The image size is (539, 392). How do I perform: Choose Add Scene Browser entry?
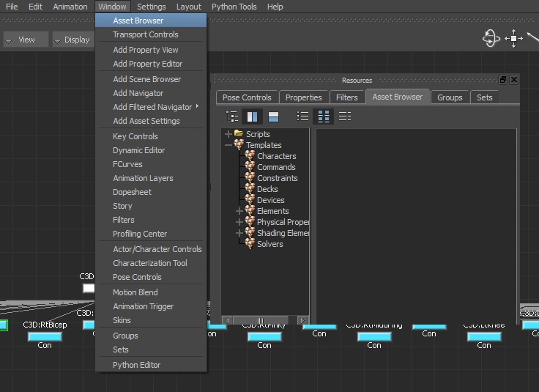(x=151, y=79)
